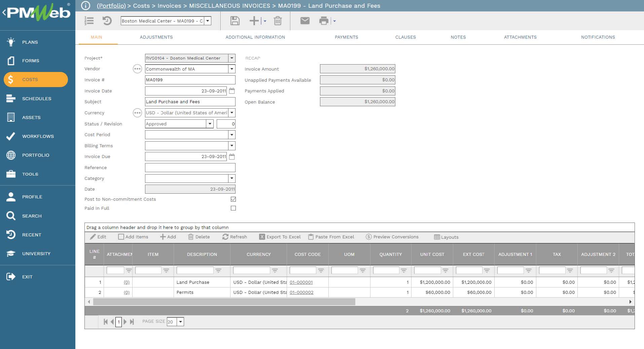Click the ellipsis button beside Vendor

click(x=137, y=69)
